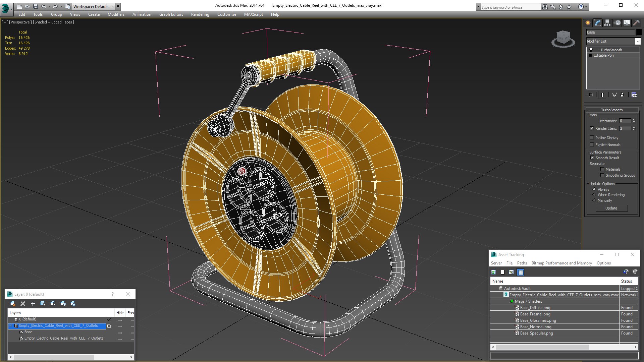Open the Motion command panel tab
Screen dimensions: 644x362
click(617, 23)
